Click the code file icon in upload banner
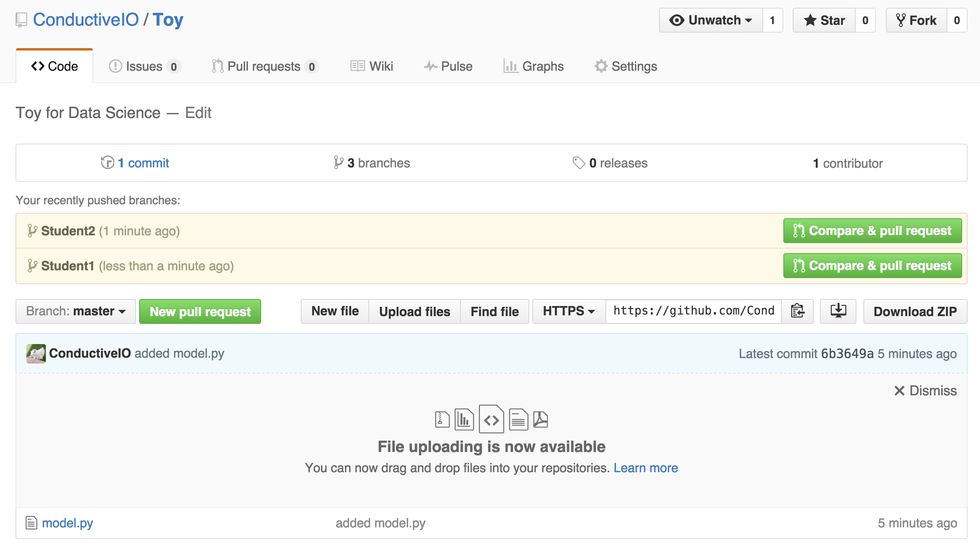This screenshot has height=546, width=980. [x=491, y=419]
